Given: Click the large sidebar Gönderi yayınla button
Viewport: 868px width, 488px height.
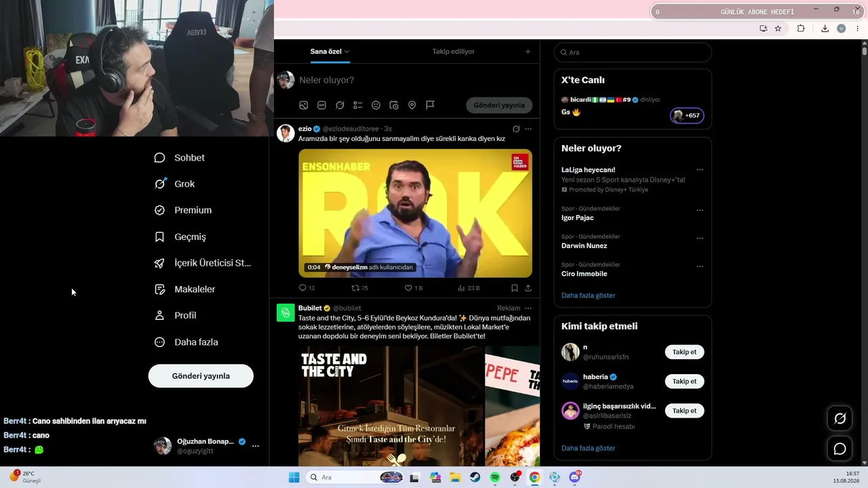Looking at the screenshot, I should (201, 376).
